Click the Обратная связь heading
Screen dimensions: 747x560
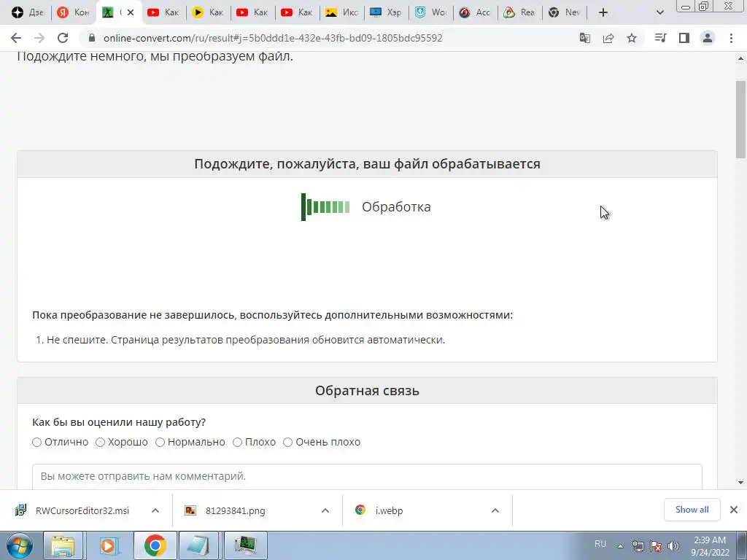coord(368,391)
